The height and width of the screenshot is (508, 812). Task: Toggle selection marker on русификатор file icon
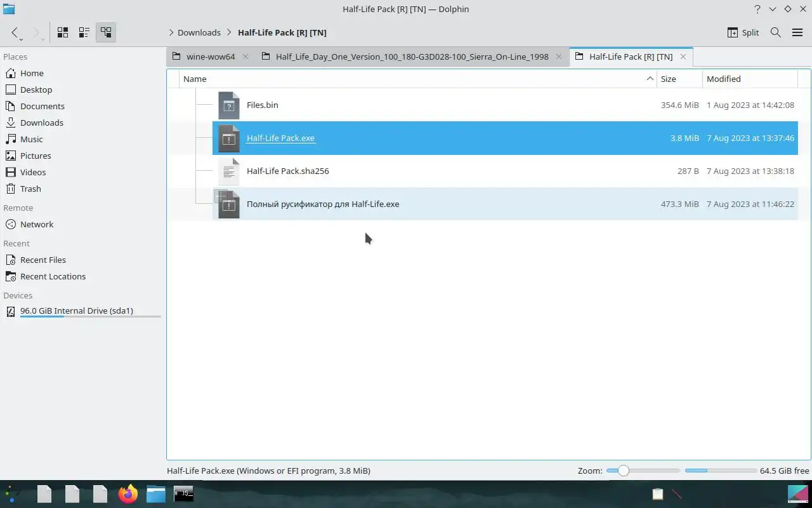tap(220, 196)
